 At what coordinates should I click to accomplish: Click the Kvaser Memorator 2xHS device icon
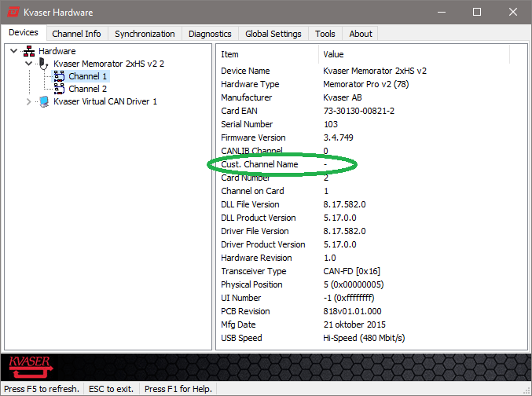pos(44,64)
